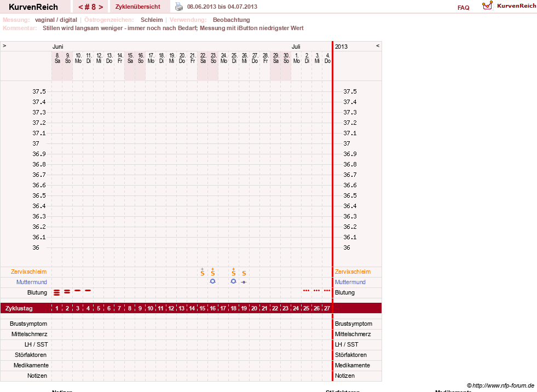Click the left Notizen row label

37,376
